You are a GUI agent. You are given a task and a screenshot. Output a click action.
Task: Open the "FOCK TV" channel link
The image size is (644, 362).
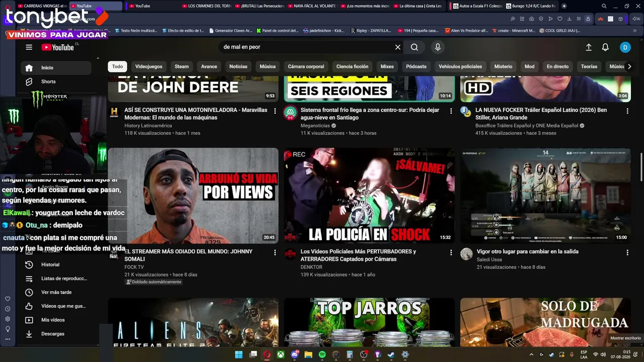(134, 267)
